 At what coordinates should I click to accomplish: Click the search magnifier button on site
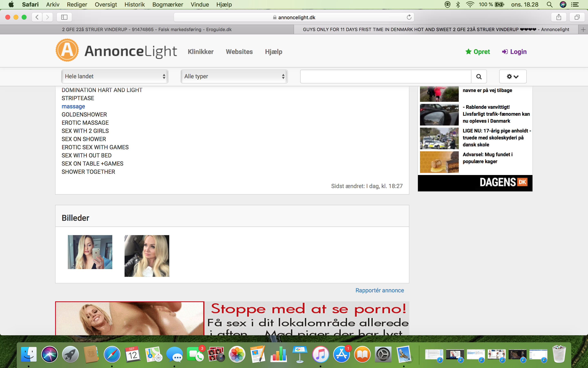[x=479, y=76]
